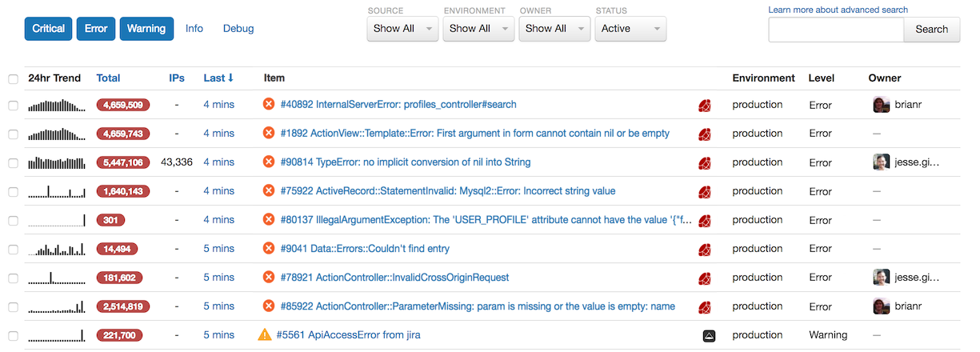
Task: Select the checkbox for the #5561 ApiAccessError row
Action: (13, 336)
